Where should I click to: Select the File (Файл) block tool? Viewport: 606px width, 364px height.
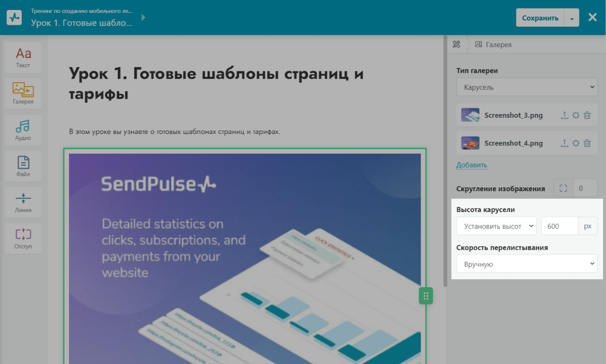click(23, 166)
